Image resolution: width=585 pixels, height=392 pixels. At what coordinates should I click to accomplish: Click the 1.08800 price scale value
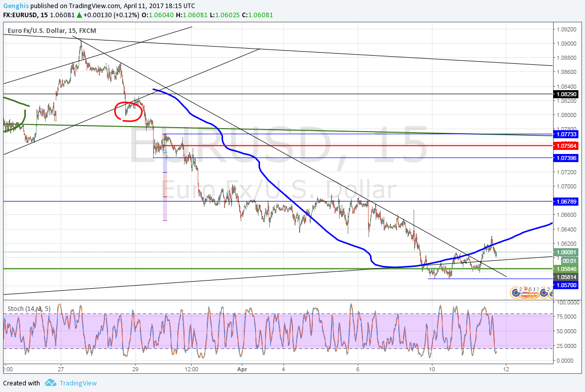(x=566, y=58)
